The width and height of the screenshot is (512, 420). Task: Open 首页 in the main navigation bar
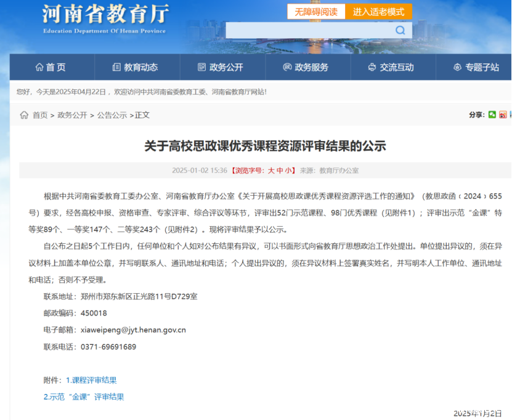[51, 67]
